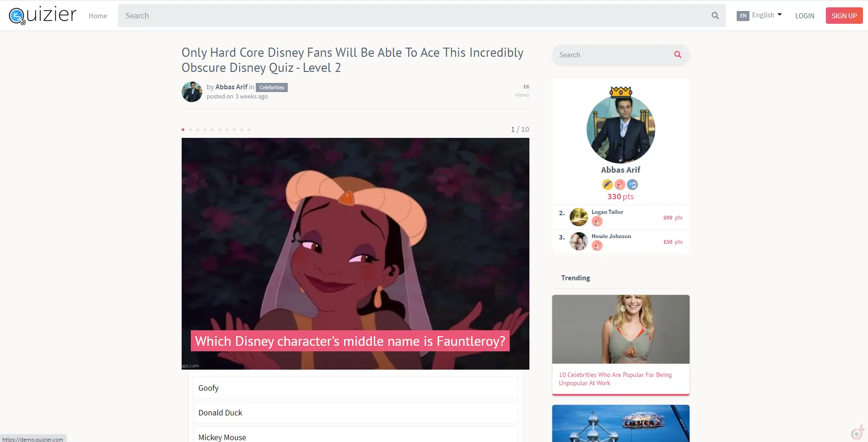
Task: Open the Celebrities category tag
Action: [x=271, y=87]
